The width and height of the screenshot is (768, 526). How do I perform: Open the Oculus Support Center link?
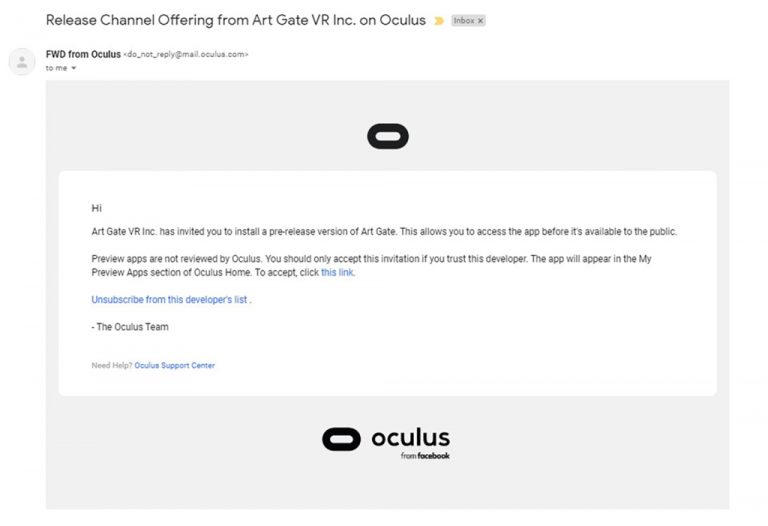pyautogui.click(x=174, y=365)
